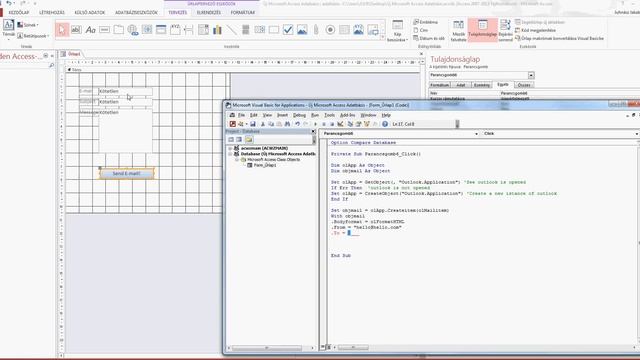Select the Bound Object Frame control
The image size is (640, 360).
[359, 30]
